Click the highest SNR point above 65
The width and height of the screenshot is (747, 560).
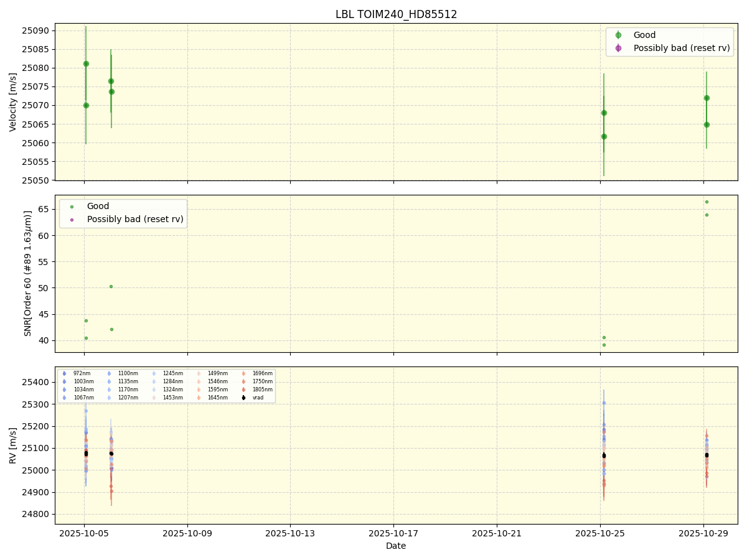707,202
